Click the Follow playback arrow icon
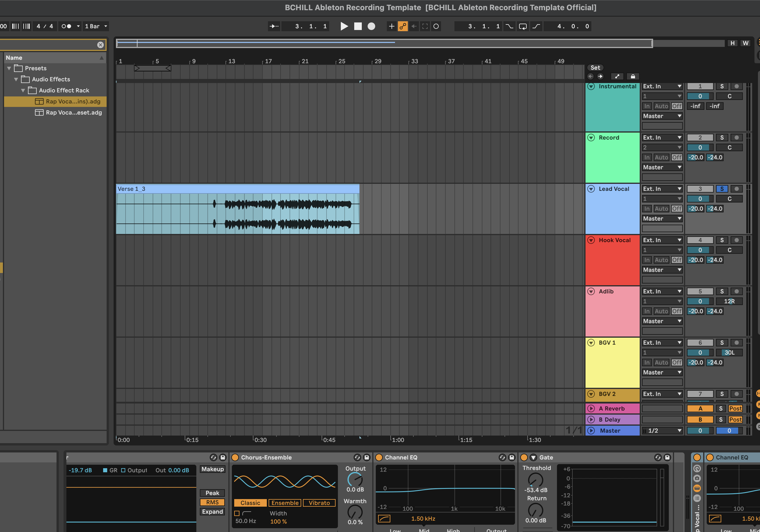 (x=274, y=26)
